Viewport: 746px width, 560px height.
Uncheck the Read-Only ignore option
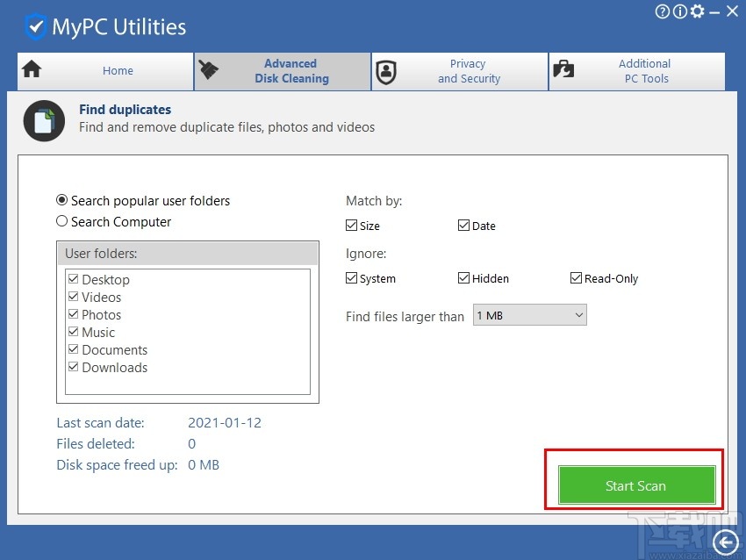(576, 278)
